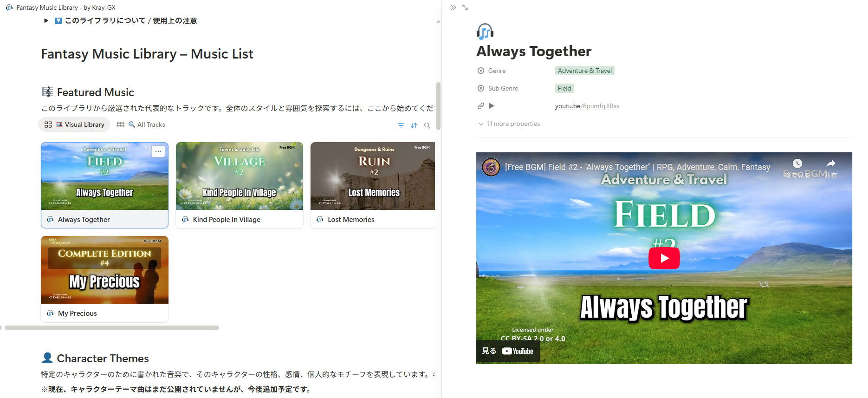Expand the このライブラリについて toggle triangle

tap(46, 20)
